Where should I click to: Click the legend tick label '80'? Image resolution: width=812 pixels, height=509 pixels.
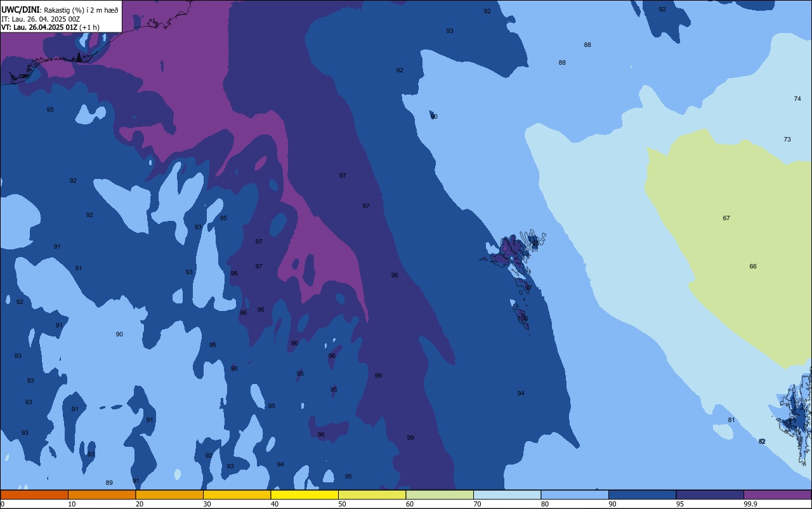click(x=545, y=504)
